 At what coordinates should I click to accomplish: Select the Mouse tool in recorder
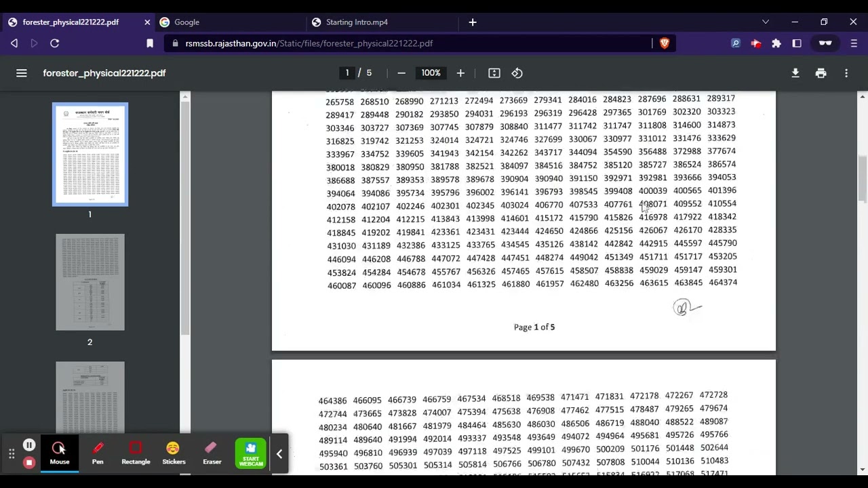tap(60, 453)
